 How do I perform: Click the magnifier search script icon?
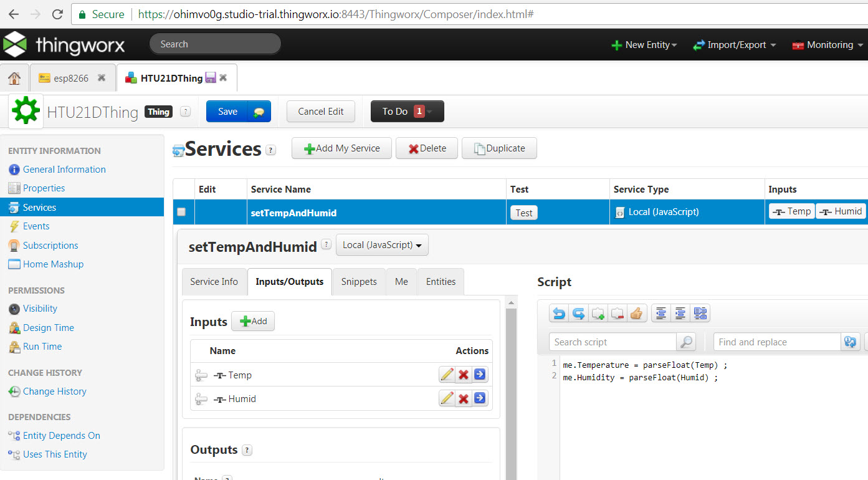pos(686,342)
